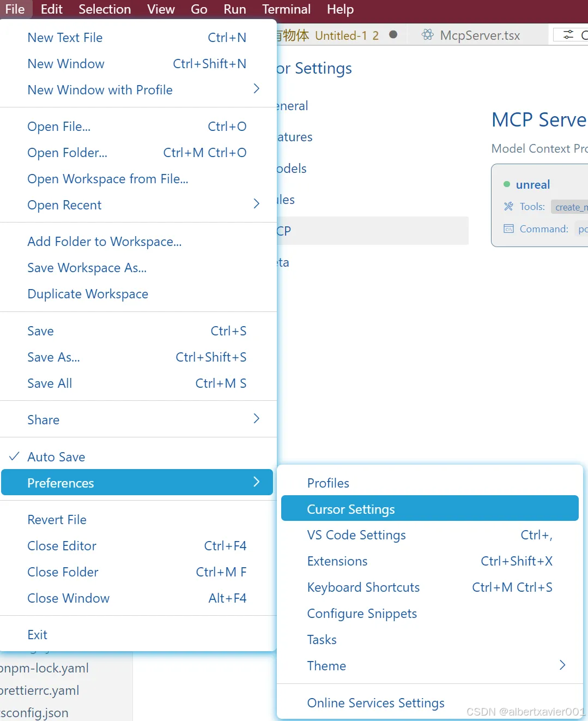The height and width of the screenshot is (721, 588).
Task: Select Duplicate Workspace
Action: tap(137, 294)
